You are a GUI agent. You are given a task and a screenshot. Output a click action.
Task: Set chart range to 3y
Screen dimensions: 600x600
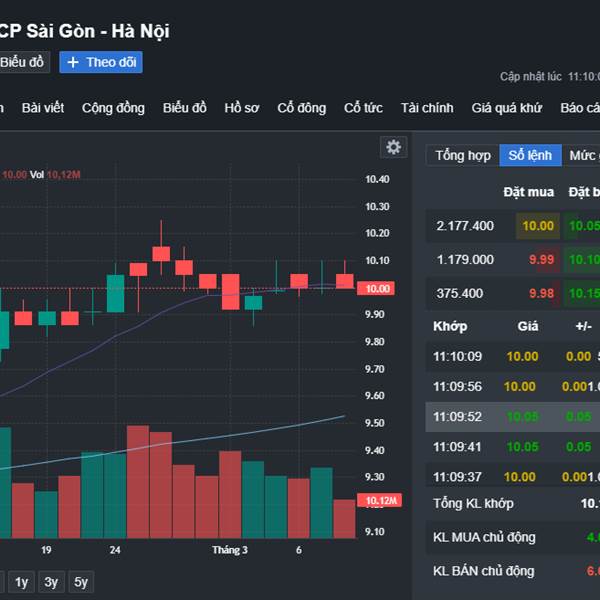(x=51, y=581)
